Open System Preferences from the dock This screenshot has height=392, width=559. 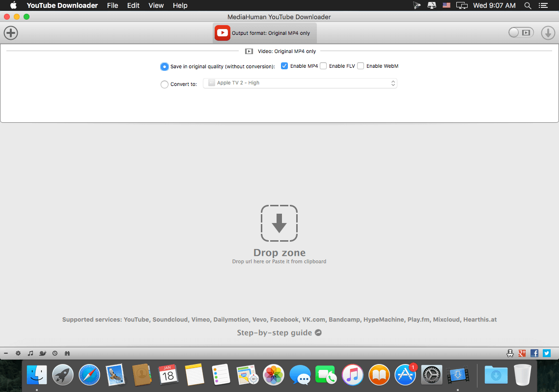coord(432,375)
